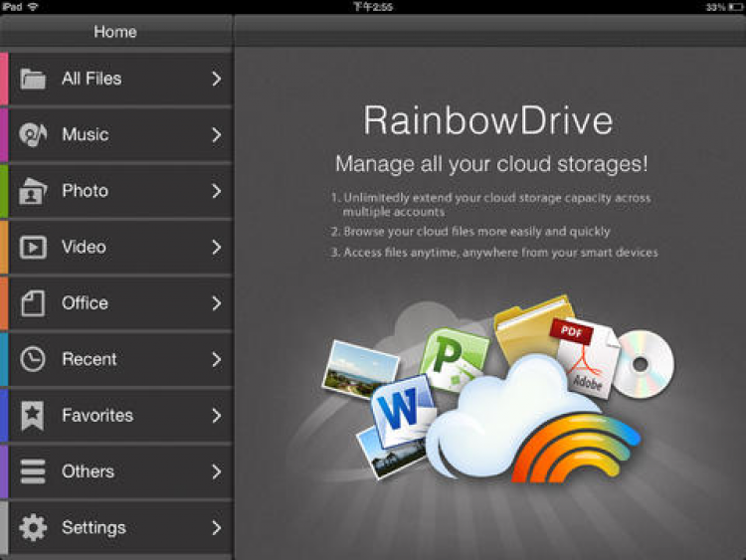Screen dimensions: 746x560
Task: Tap the battery indicator icon
Action: 735,7
